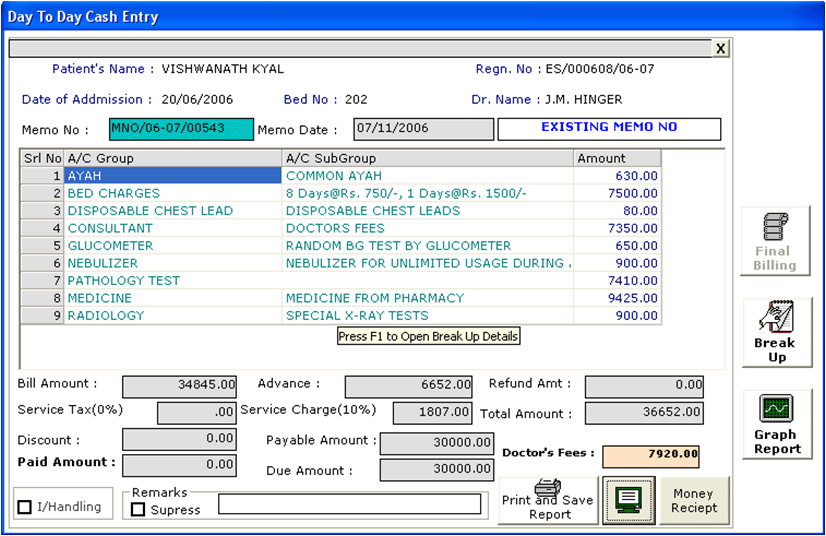
Task: Focus the Remarks text field
Action: pyautogui.click(x=349, y=504)
